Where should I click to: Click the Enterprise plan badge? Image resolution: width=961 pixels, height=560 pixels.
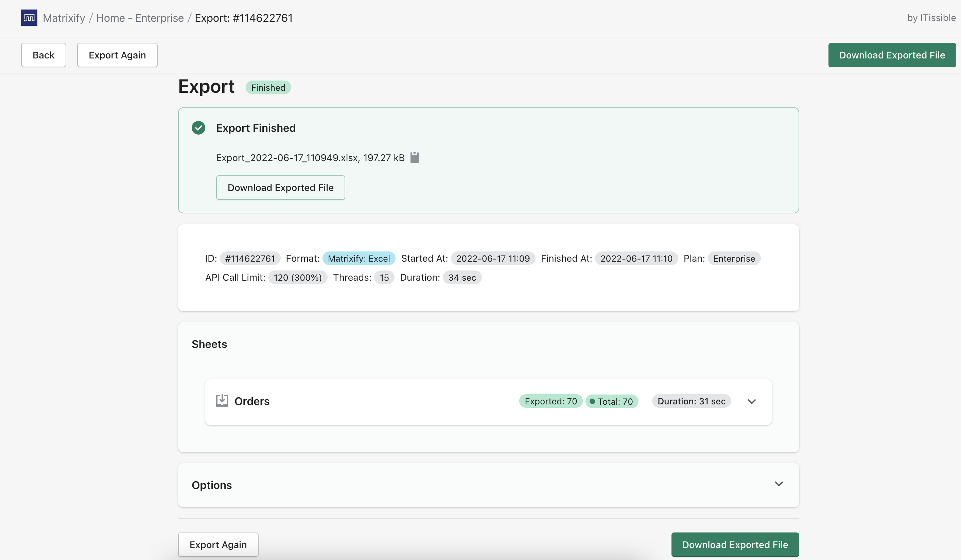click(x=734, y=258)
